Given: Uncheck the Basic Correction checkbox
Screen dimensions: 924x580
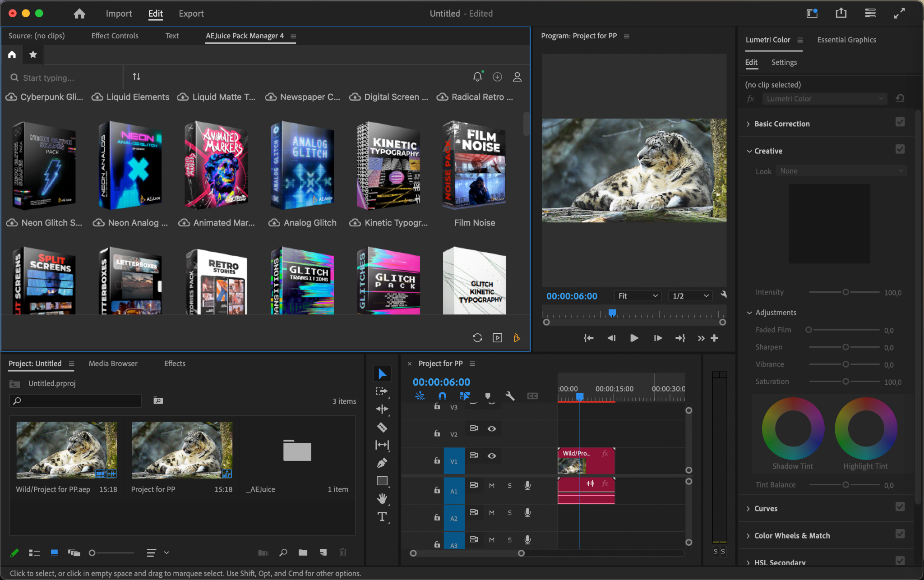Looking at the screenshot, I should (x=900, y=122).
